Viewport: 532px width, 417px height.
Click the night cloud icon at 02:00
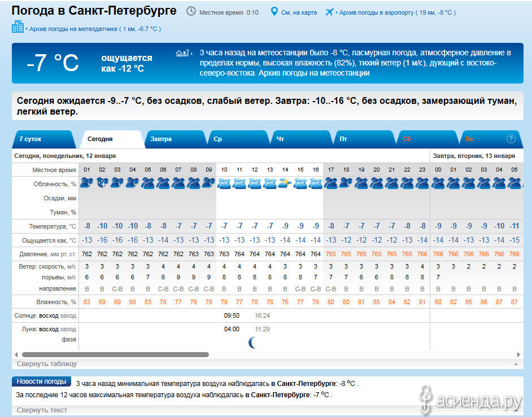coord(102,183)
